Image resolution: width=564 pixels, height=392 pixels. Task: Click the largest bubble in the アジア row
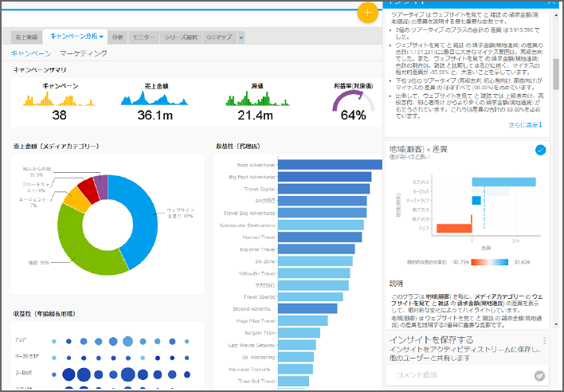click(x=127, y=341)
